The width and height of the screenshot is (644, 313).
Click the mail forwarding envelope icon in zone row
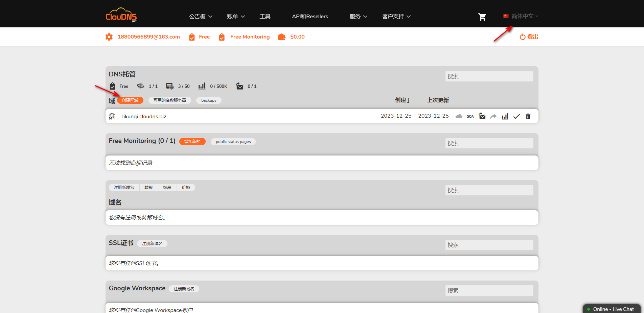click(x=482, y=116)
